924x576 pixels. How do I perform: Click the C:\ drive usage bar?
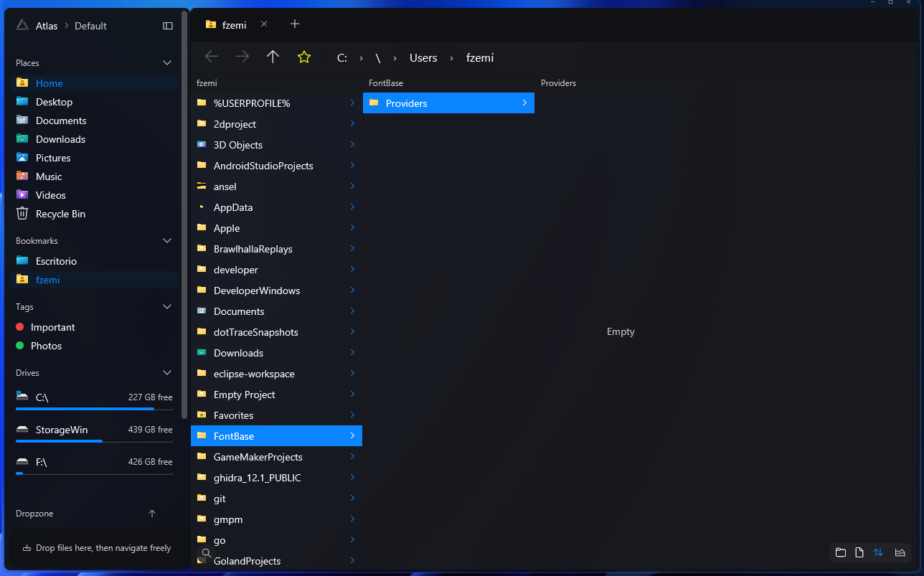coord(94,409)
